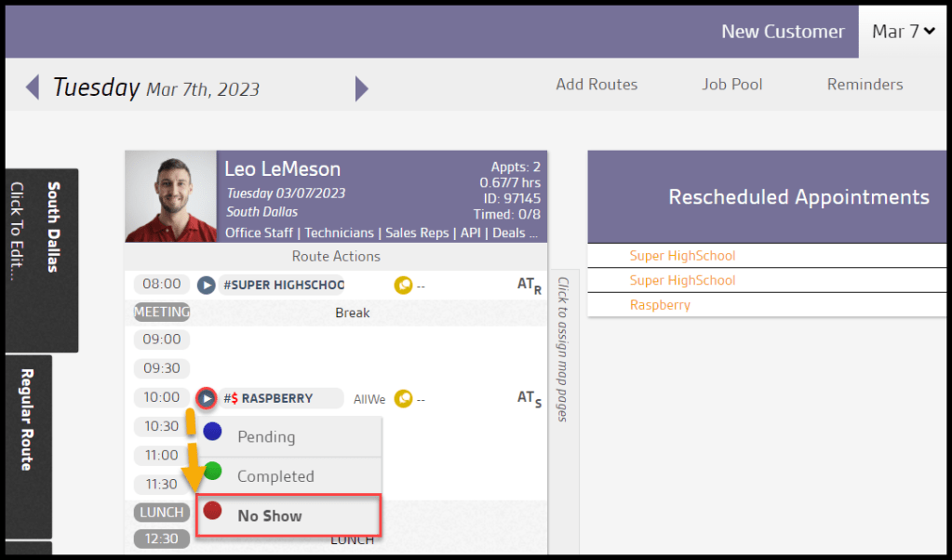Click Leo LeMeson's profile photo
The width and height of the screenshot is (952, 560).
pyautogui.click(x=170, y=196)
